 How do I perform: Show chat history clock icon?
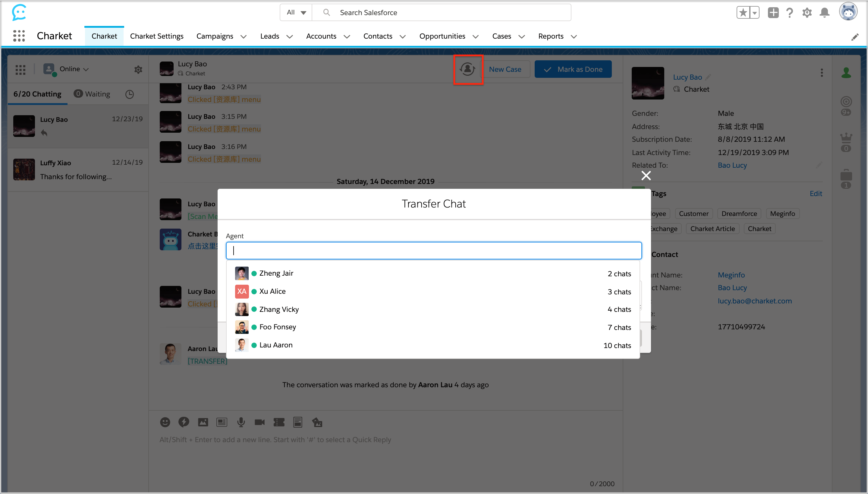pyautogui.click(x=130, y=94)
